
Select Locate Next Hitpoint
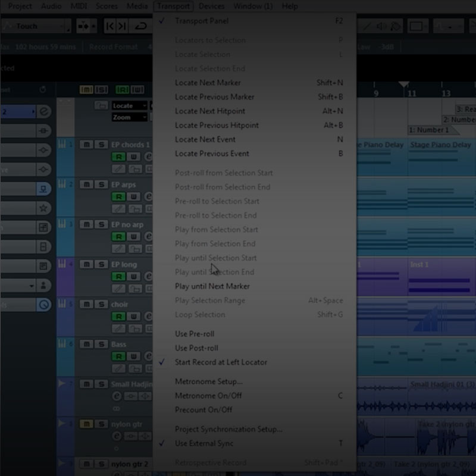[x=255, y=111]
